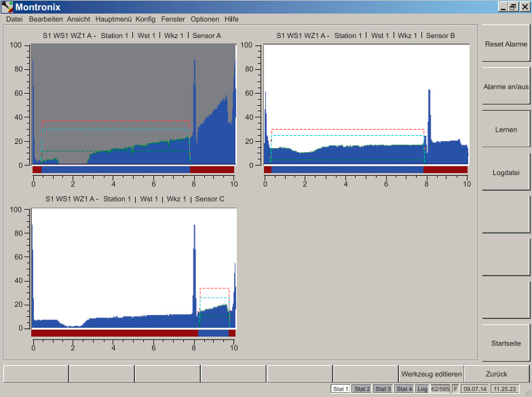Open the Datei menu
The height and width of the screenshot is (397, 532).
point(14,19)
